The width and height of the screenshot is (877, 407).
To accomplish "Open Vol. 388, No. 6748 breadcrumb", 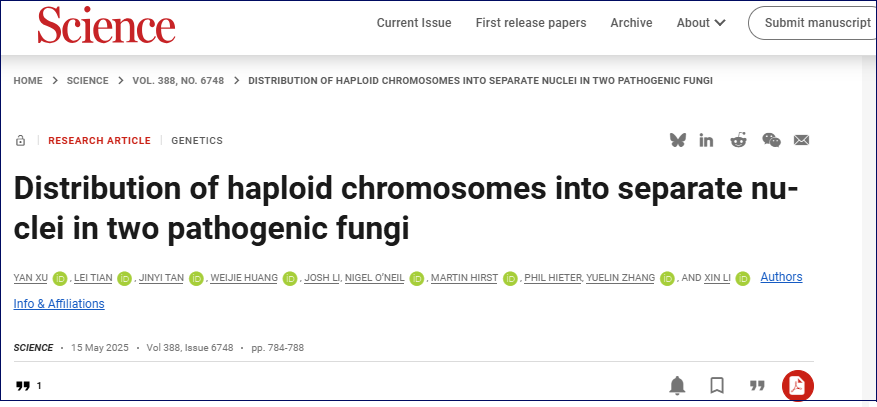I will coord(178,81).
